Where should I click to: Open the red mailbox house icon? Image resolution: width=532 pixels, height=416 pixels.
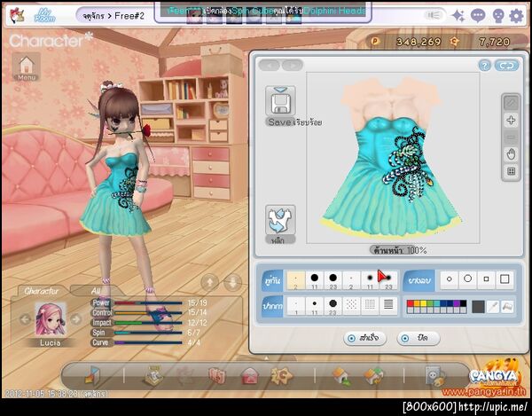tap(250, 376)
